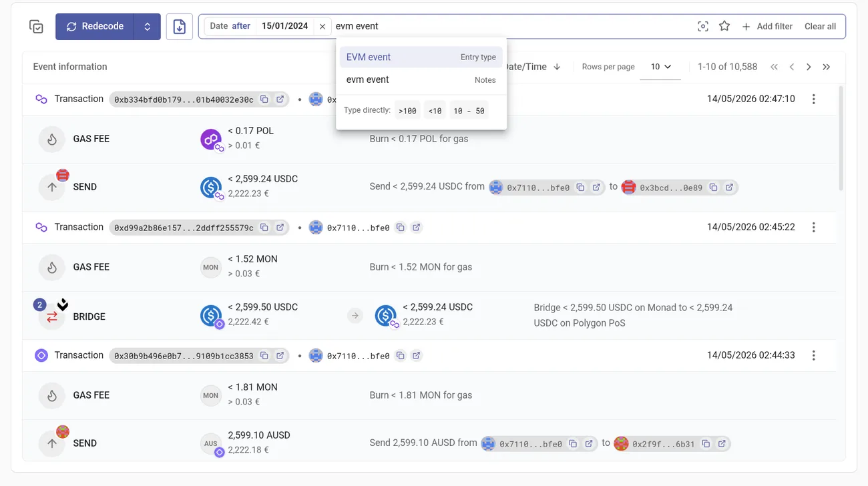Viewport: 868px width, 486px height.
Task: Open address 0x3bcd...0e89 in explorer
Action: pyautogui.click(x=729, y=188)
